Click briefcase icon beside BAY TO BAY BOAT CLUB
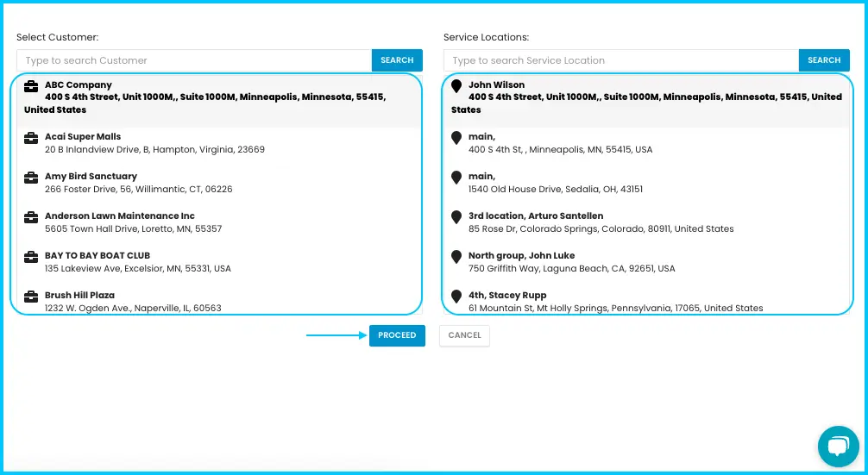The image size is (868, 475). click(31, 257)
